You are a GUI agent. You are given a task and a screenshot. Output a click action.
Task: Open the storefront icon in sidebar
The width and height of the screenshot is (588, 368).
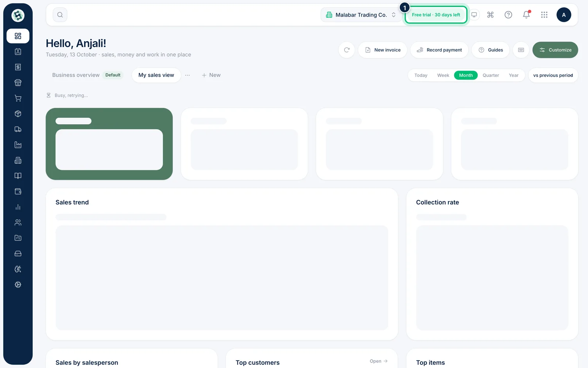(x=18, y=83)
